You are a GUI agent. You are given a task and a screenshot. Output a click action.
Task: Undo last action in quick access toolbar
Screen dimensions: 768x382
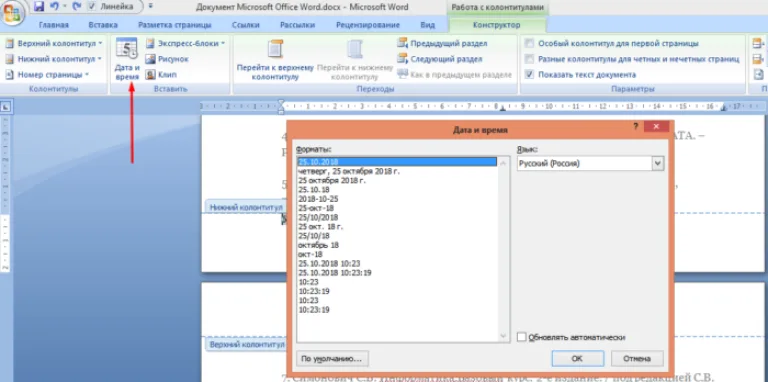point(54,7)
